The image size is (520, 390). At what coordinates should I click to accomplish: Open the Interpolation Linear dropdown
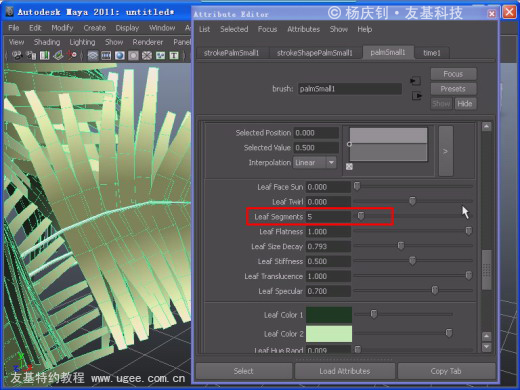click(315, 162)
